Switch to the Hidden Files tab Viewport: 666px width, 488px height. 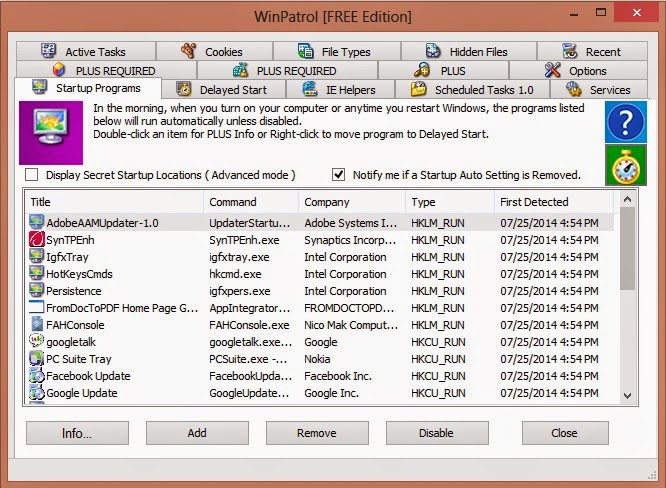469,51
